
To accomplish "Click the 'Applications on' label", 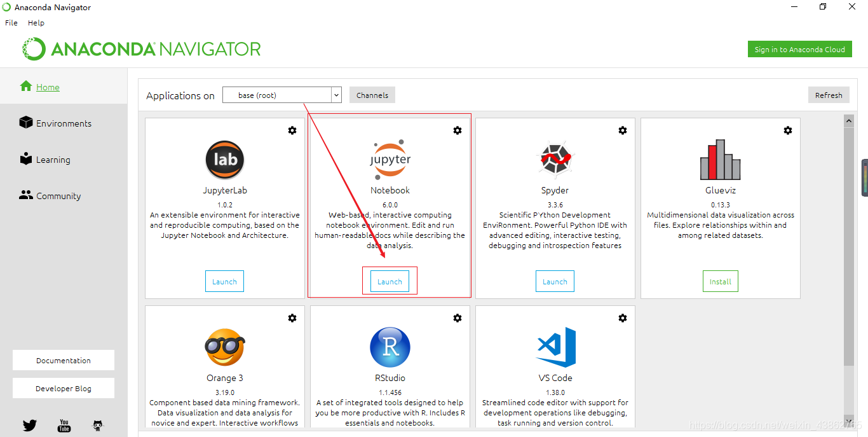I will click(x=180, y=95).
